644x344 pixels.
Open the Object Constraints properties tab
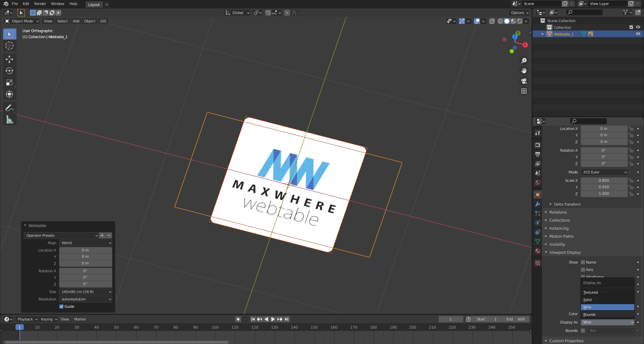pos(538,232)
